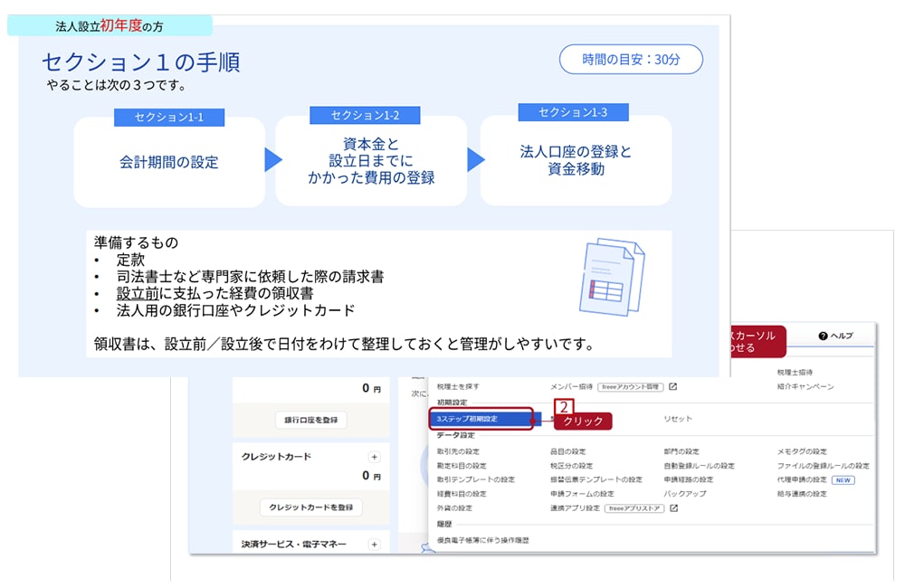Click the 銀行口座を登録 button
Image resolution: width=905 pixels, height=588 pixels.
[310, 420]
